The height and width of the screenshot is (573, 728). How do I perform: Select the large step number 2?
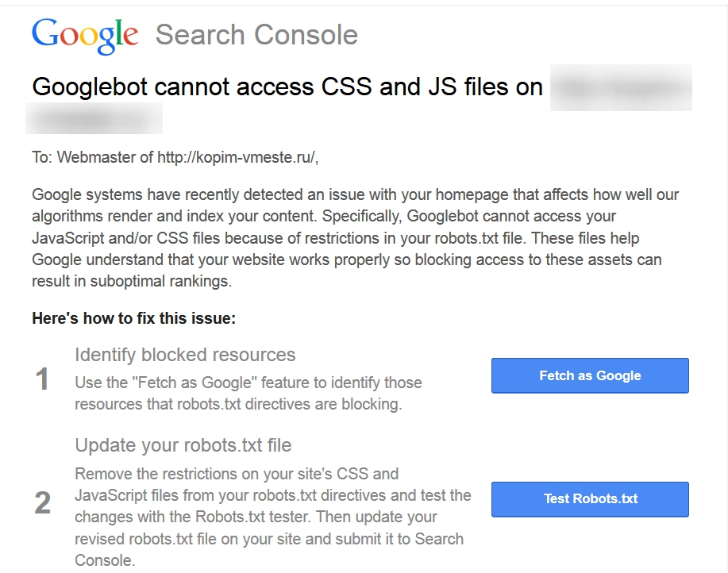click(43, 502)
